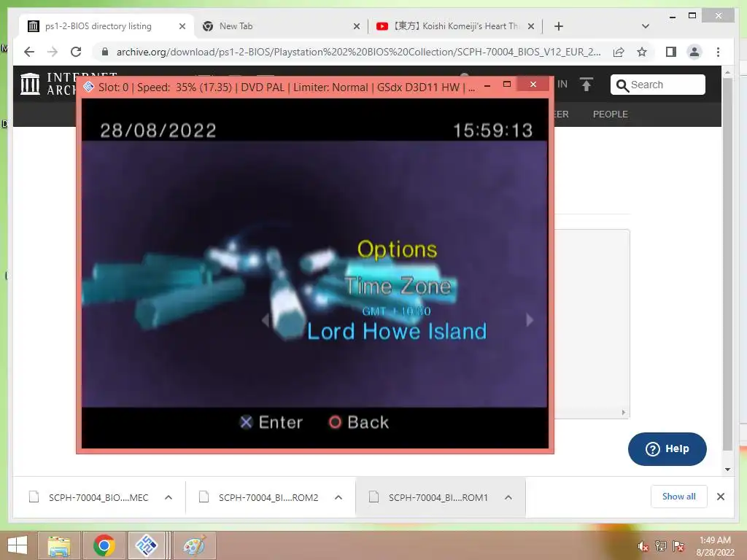The height and width of the screenshot is (560, 747).
Task: Open Chrome three-dot menu
Action: coord(718,52)
